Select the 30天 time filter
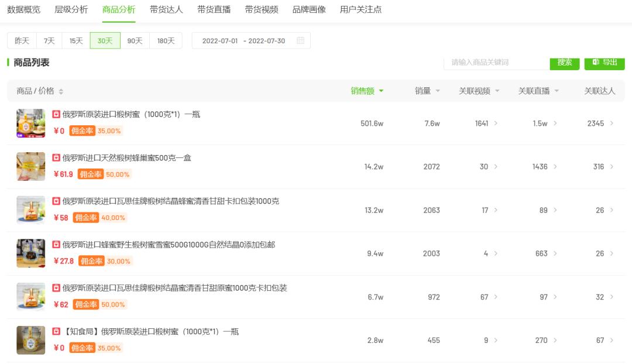 (105, 40)
